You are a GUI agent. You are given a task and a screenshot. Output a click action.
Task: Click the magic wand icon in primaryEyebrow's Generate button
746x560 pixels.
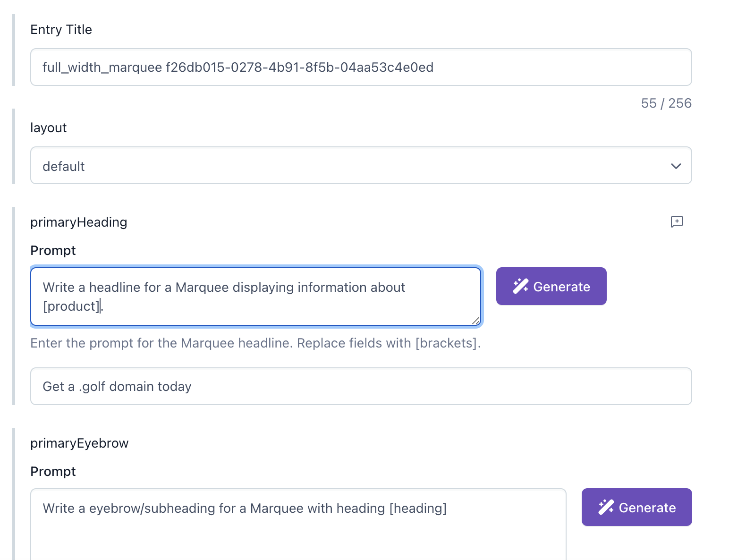pos(606,507)
